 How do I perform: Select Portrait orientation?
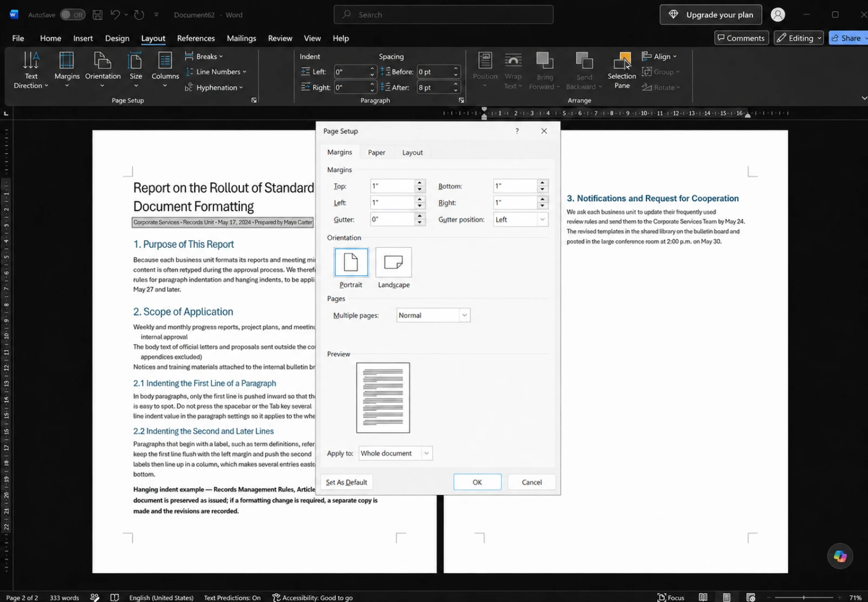[x=351, y=262]
